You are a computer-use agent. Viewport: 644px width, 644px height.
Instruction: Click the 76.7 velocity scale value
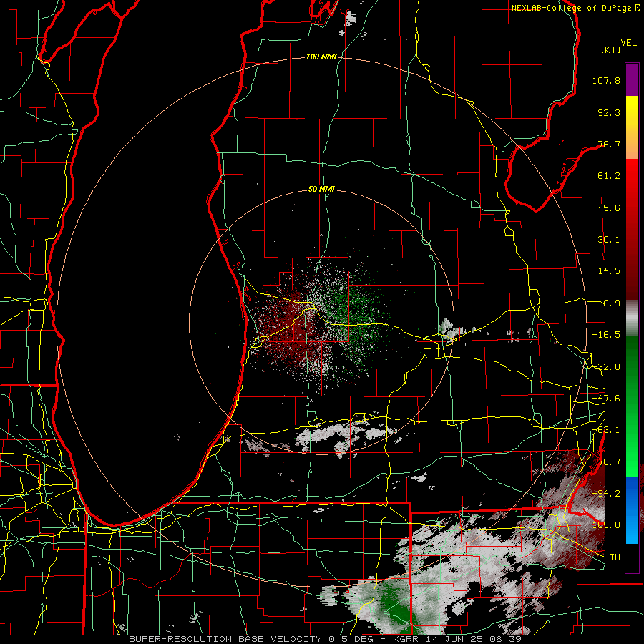(x=609, y=144)
